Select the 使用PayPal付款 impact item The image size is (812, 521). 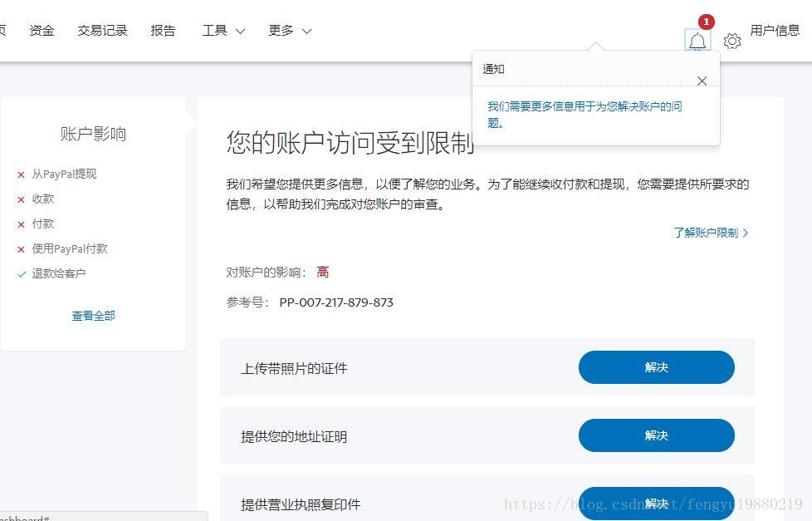click(x=70, y=248)
